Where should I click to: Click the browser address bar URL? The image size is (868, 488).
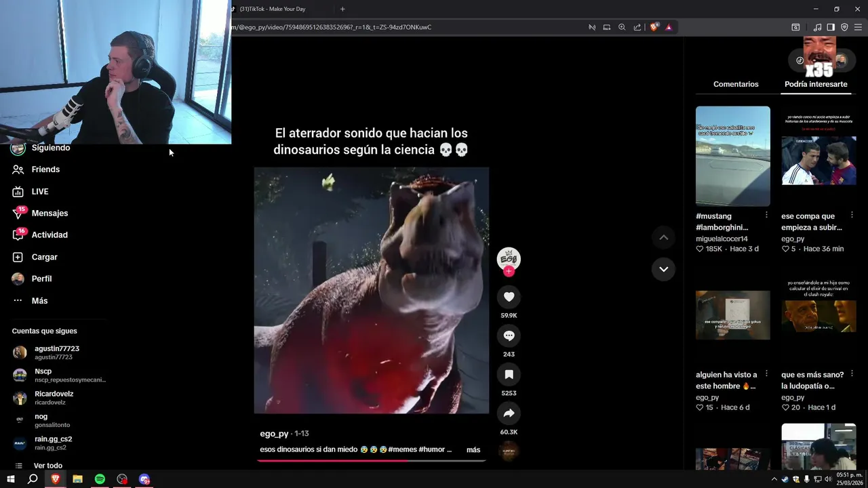point(332,27)
